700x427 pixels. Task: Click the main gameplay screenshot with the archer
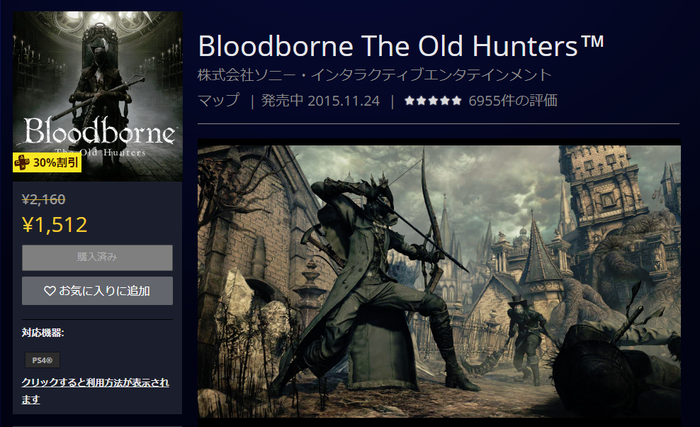pos(439,279)
